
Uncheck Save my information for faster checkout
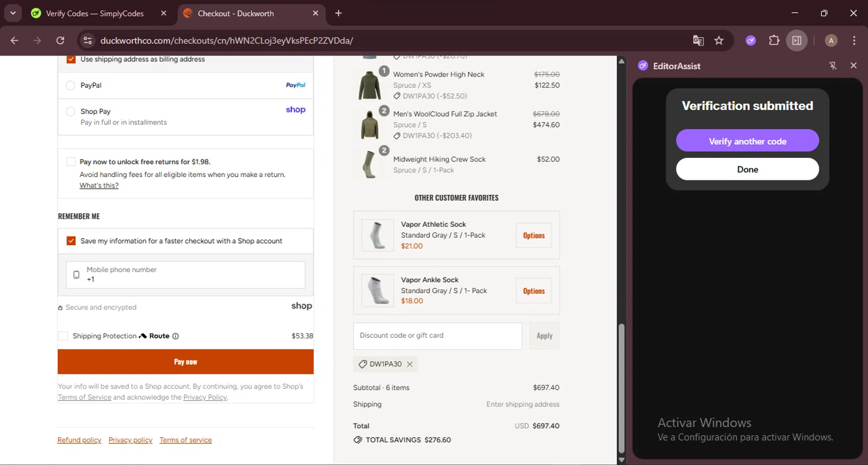71,241
